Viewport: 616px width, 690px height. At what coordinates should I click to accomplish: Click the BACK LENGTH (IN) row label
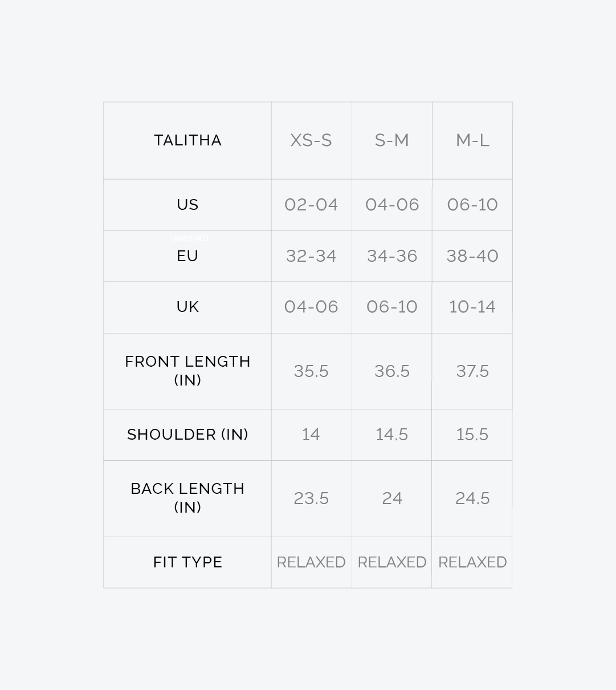[187, 498]
